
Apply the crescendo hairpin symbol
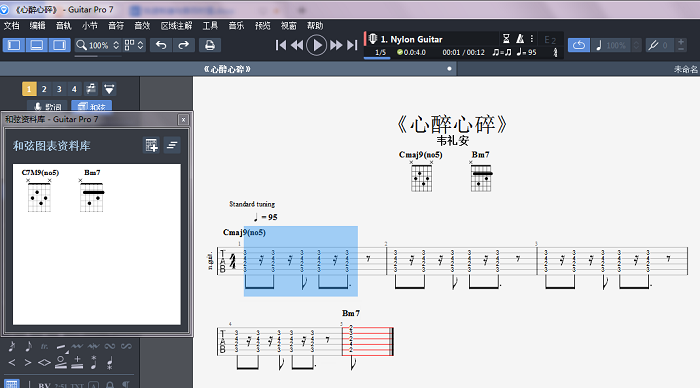pos(12,363)
